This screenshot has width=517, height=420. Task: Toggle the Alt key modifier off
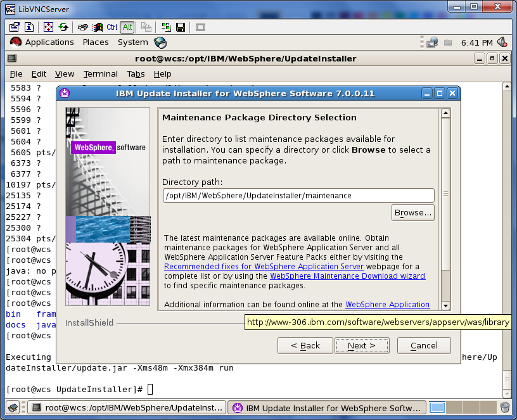126,27
